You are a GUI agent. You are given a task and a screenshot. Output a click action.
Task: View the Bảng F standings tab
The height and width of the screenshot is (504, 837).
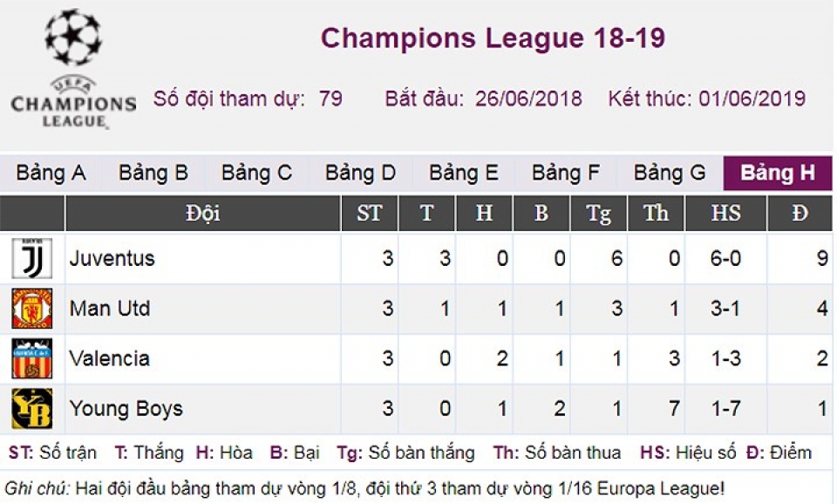566,174
